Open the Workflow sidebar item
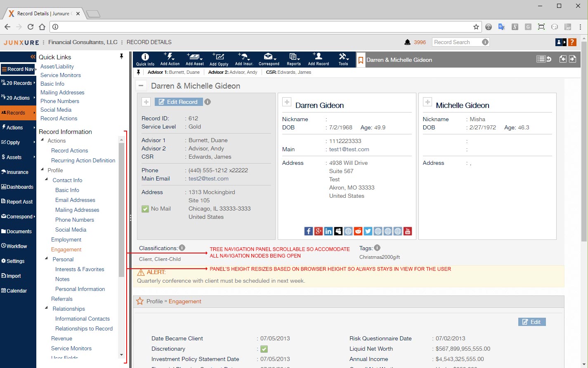This screenshot has width=588, height=368. tap(18, 246)
